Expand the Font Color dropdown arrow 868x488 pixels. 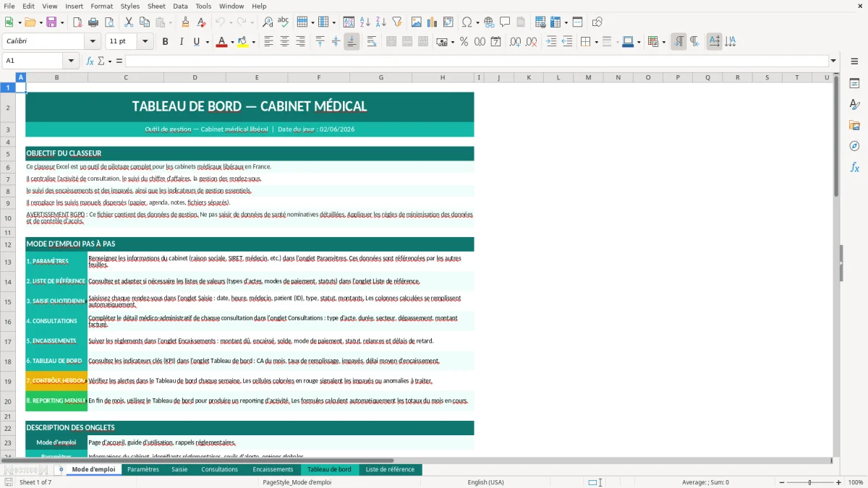(x=231, y=42)
